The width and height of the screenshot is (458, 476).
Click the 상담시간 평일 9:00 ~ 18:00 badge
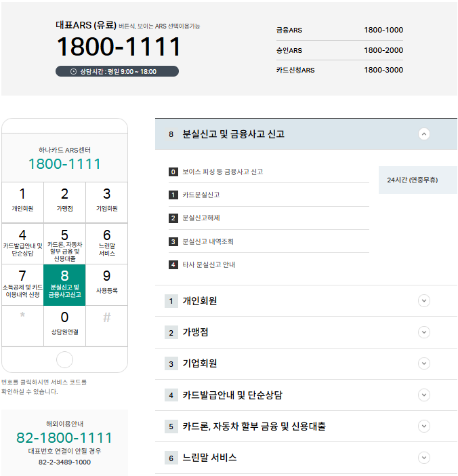point(117,71)
